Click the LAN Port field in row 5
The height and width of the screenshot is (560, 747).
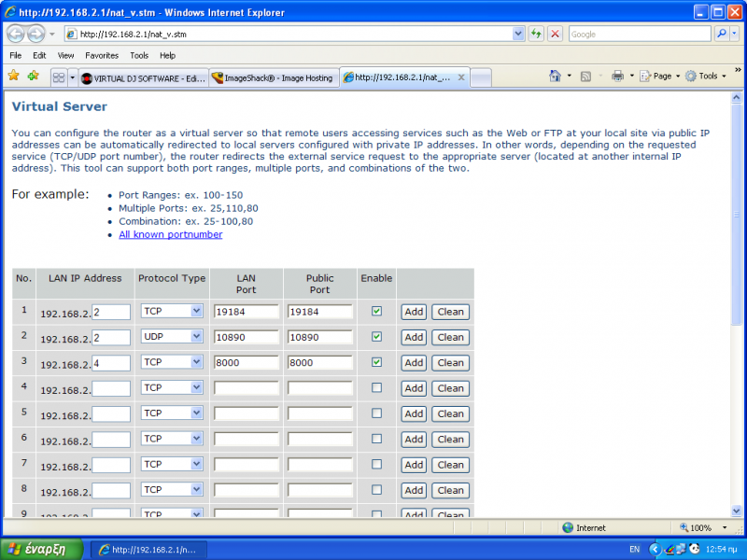point(246,413)
